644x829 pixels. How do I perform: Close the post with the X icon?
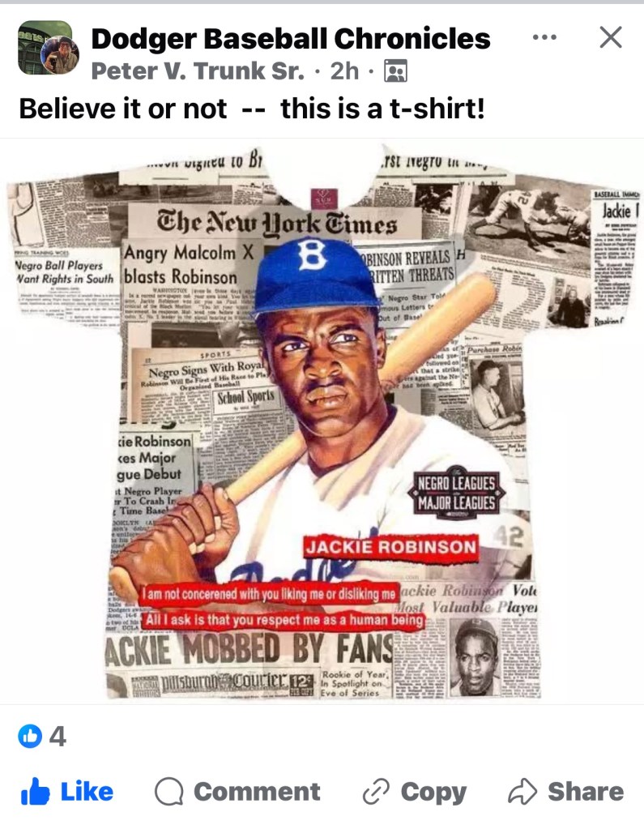611,37
